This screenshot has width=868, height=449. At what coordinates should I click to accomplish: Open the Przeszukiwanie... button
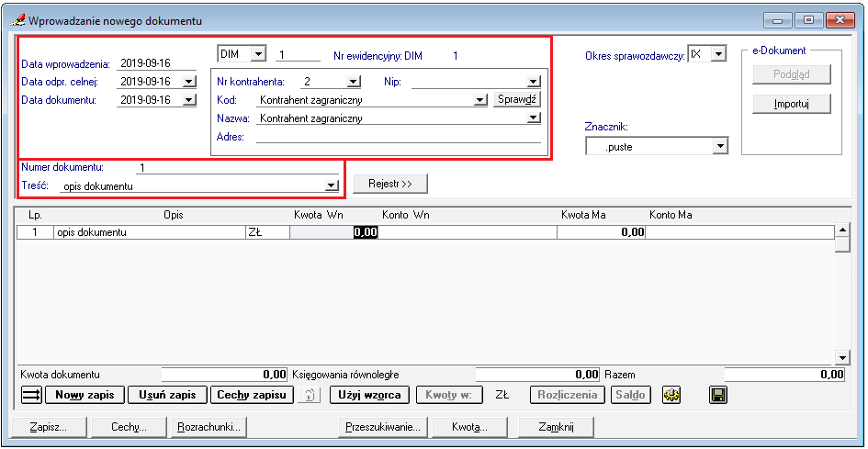point(383,427)
